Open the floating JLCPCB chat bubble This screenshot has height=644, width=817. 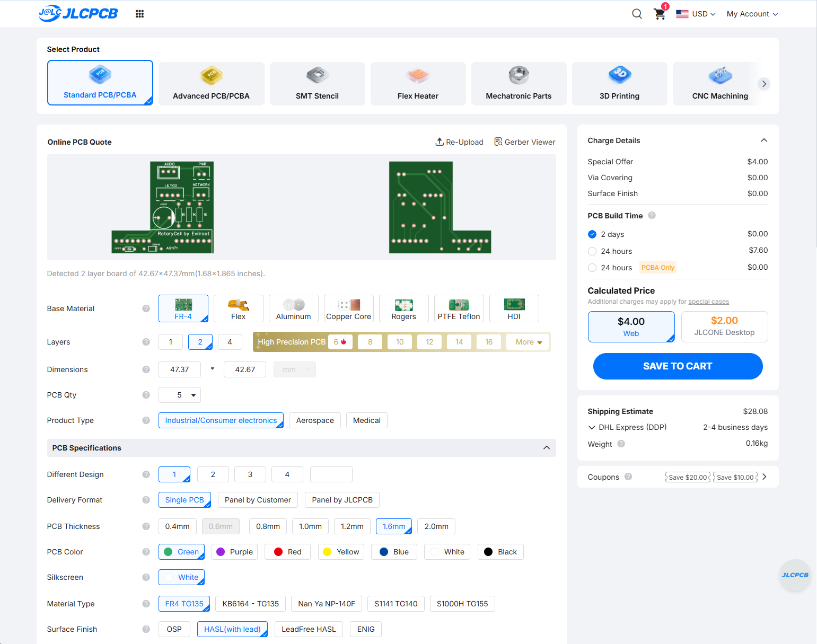795,575
